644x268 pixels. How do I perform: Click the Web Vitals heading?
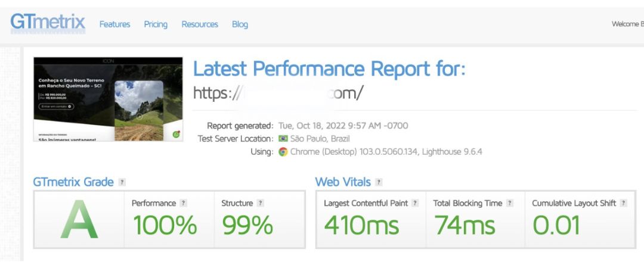pyautogui.click(x=343, y=182)
